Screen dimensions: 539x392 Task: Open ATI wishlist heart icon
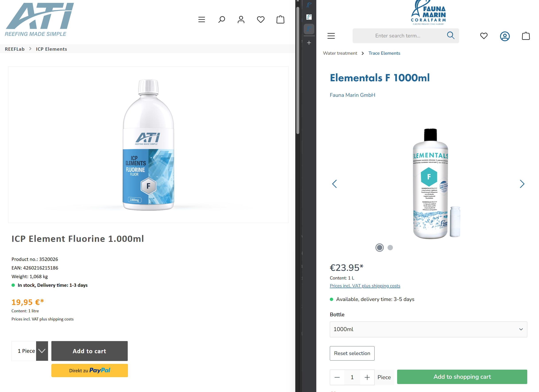(261, 19)
